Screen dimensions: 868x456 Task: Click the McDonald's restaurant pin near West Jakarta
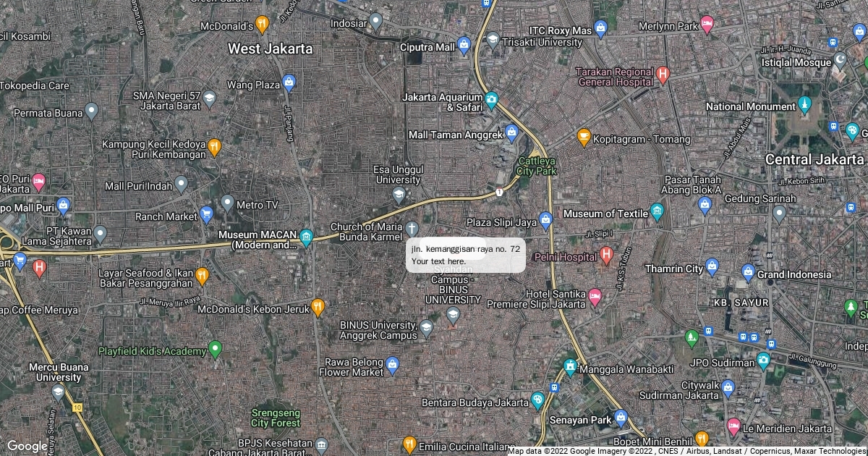(263, 25)
